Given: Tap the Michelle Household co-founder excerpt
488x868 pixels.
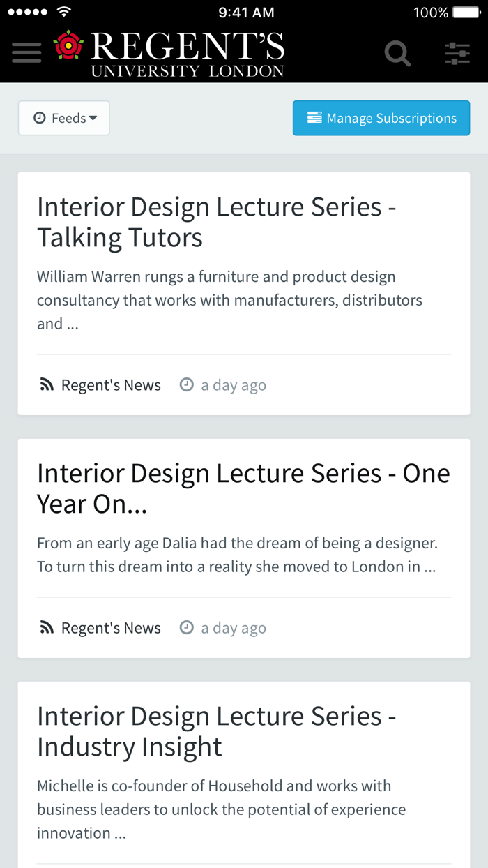Looking at the screenshot, I should tap(221, 809).
